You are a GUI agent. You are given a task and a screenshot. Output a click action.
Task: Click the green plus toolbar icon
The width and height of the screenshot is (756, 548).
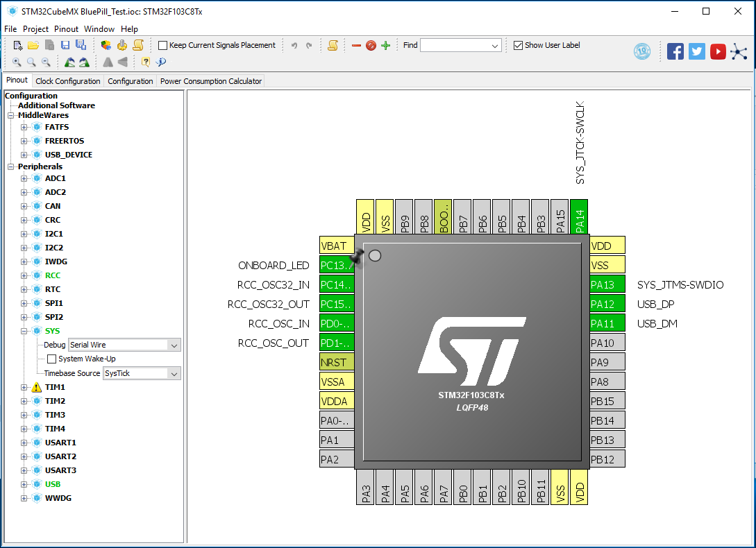(386, 45)
